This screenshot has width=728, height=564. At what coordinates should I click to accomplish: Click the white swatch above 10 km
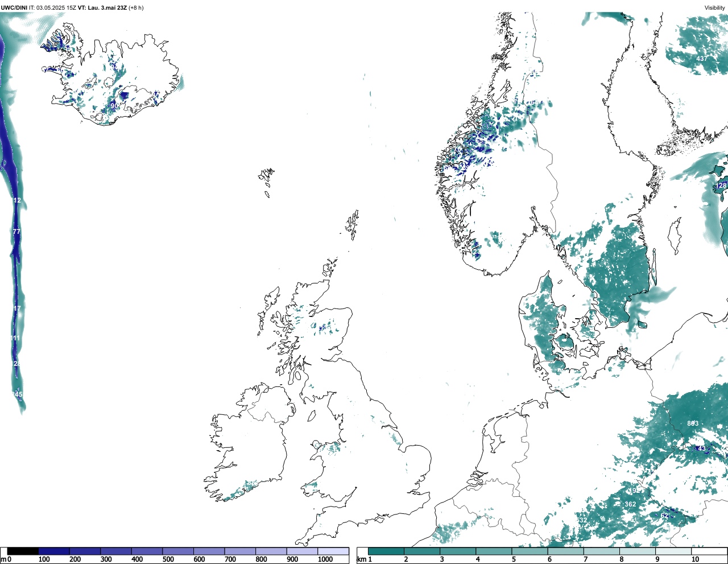pos(709,551)
